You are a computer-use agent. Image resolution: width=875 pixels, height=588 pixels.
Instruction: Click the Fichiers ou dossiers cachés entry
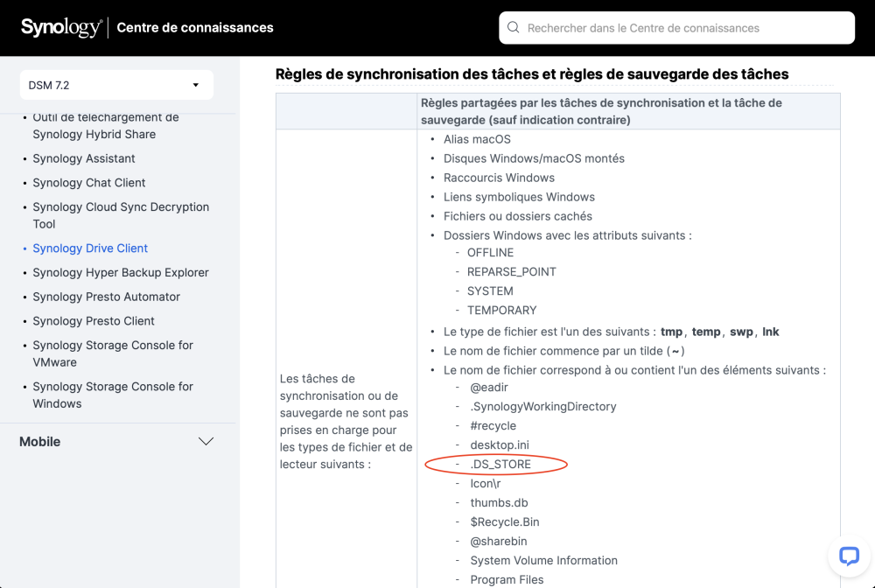tap(518, 216)
